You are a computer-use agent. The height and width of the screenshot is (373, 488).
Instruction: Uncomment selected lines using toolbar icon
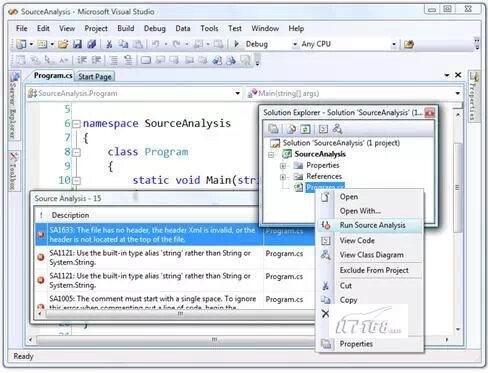tap(128, 60)
